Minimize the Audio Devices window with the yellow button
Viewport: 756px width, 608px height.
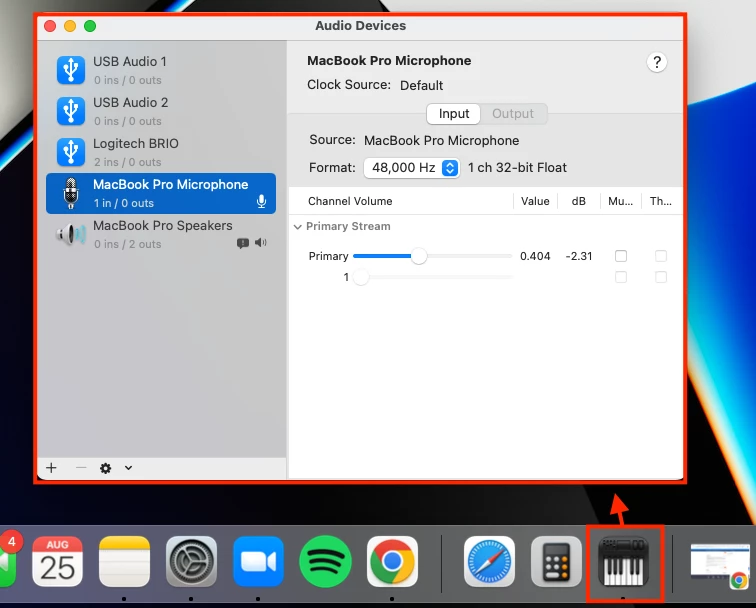click(70, 26)
